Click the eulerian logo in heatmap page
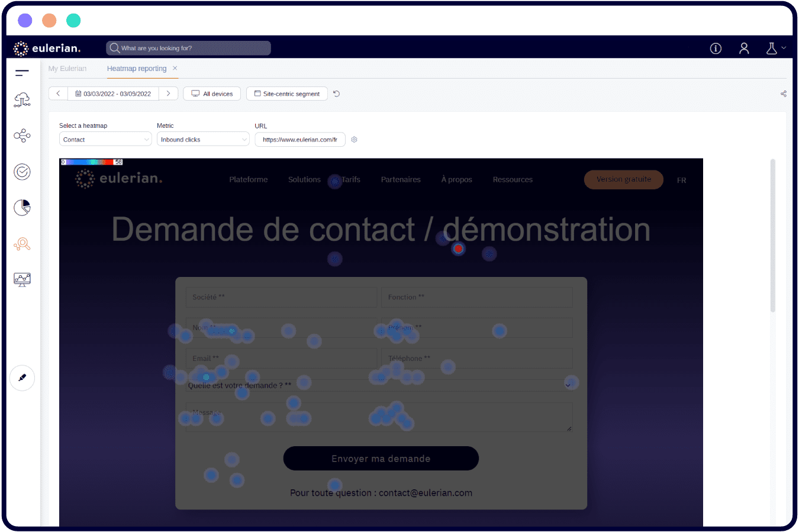Screen dimensions: 799x532 point(119,179)
